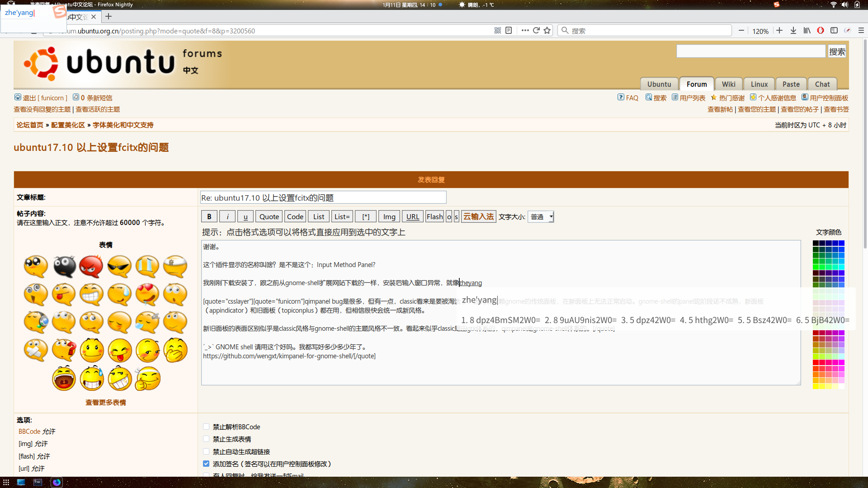Image resolution: width=868 pixels, height=488 pixels.
Task: Insert Flash BBCode tag
Action: 435,216
